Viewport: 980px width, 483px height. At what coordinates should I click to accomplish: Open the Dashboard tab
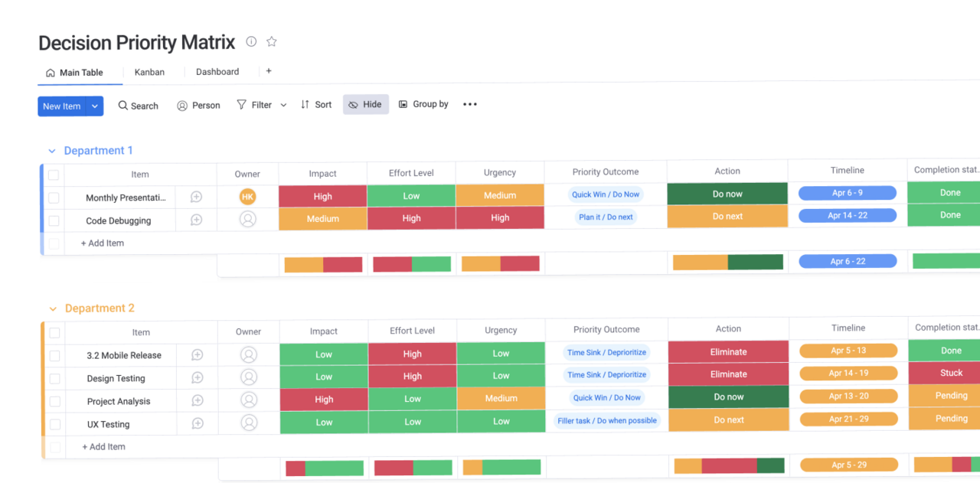[x=217, y=72]
